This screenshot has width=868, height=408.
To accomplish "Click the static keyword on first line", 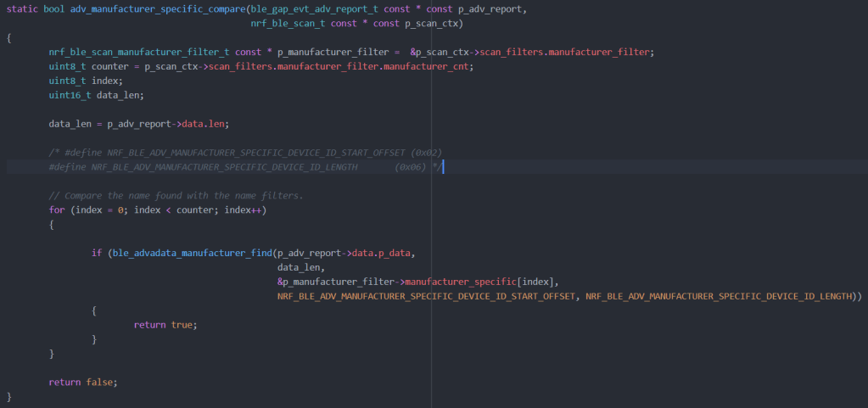I will point(22,8).
